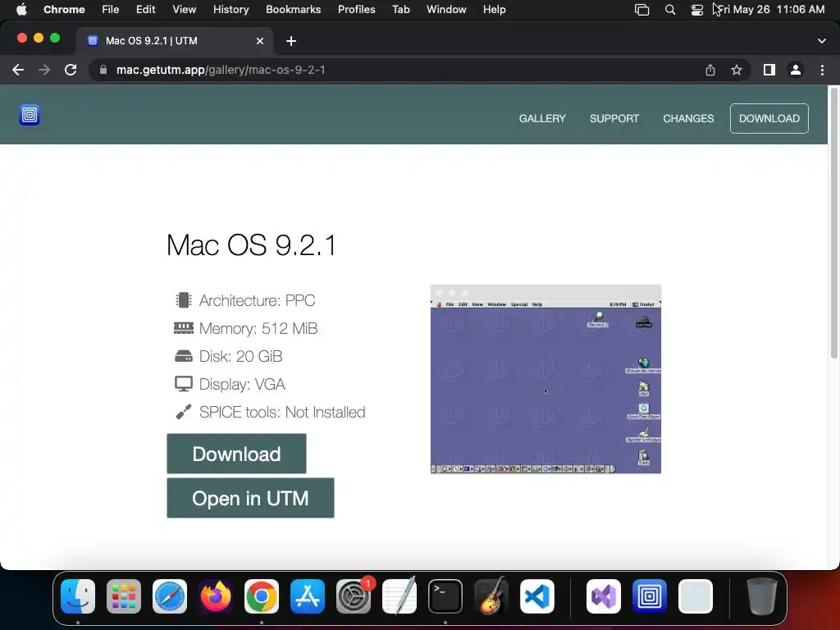View the CHANGES page
This screenshot has height=630, width=840.
(688, 118)
